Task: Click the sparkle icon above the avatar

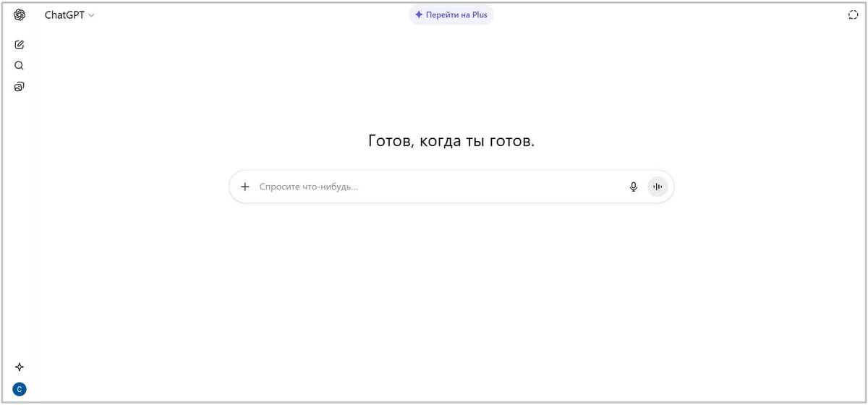Action: [x=20, y=367]
